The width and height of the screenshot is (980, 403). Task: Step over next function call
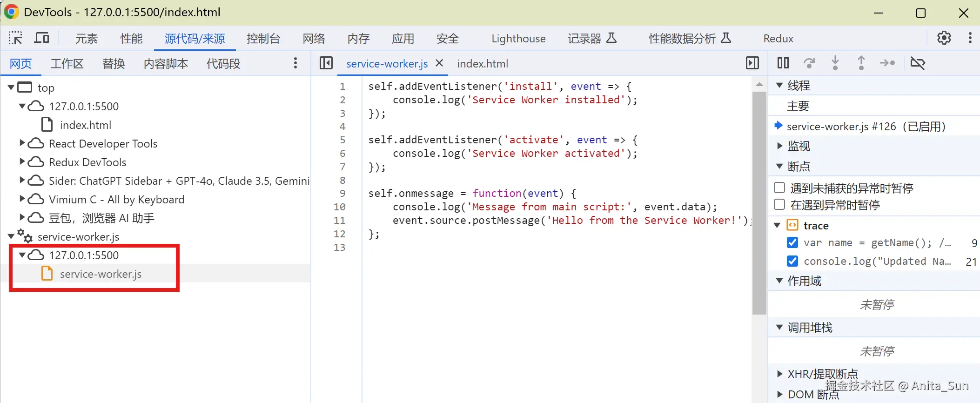[x=809, y=63]
